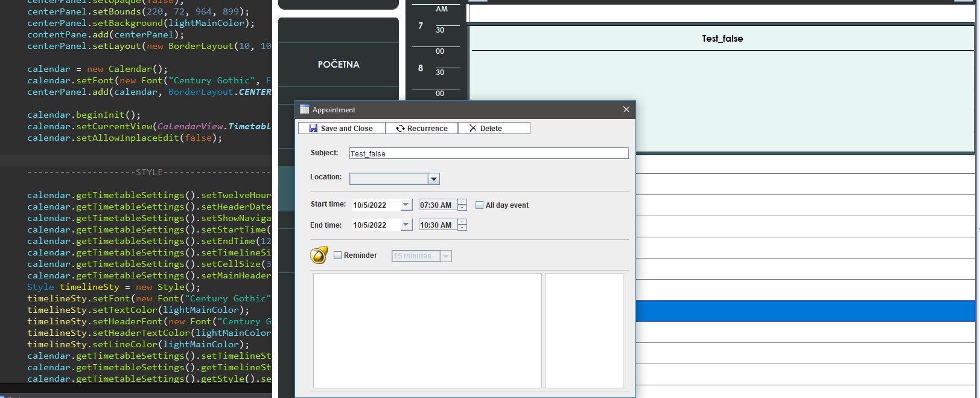Enable the All day event checkbox
Viewport: 980px width, 398px height.
[x=480, y=205]
